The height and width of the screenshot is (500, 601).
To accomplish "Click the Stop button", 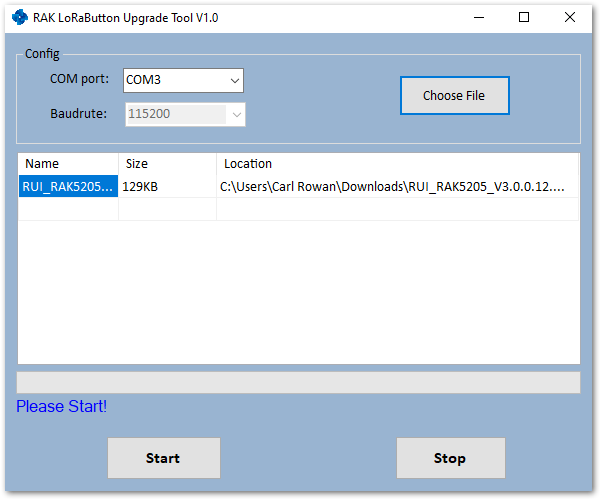I will coord(451,458).
